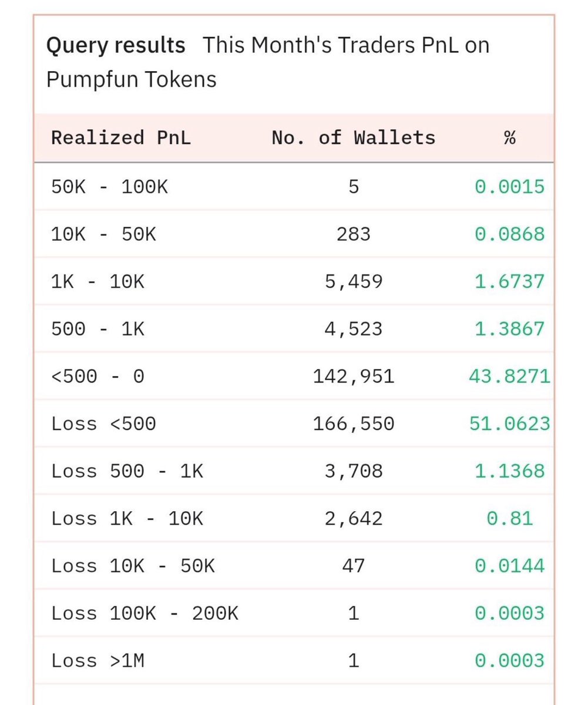Sort by Realized PnL column header
This screenshot has height=705, width=588.
click(121, 138)
